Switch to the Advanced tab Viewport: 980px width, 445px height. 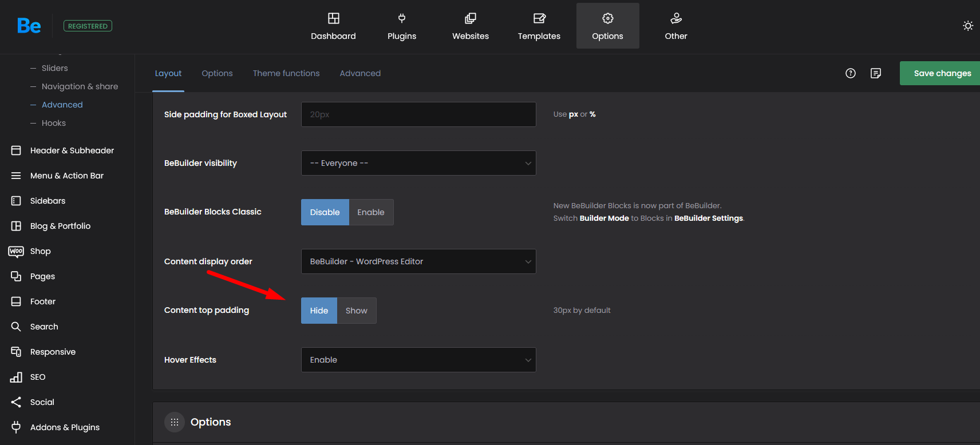[360, 73]
